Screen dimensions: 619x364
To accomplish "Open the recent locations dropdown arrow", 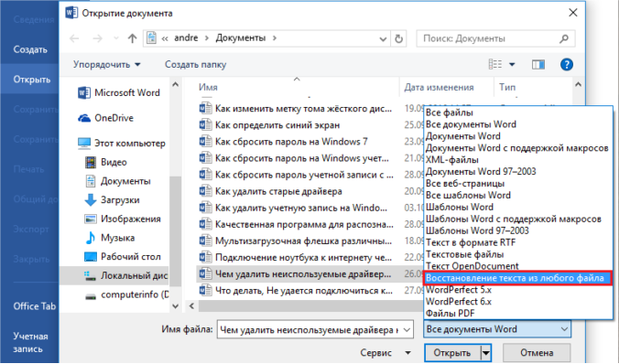I will pyautogui.click(x=116, y=38).
